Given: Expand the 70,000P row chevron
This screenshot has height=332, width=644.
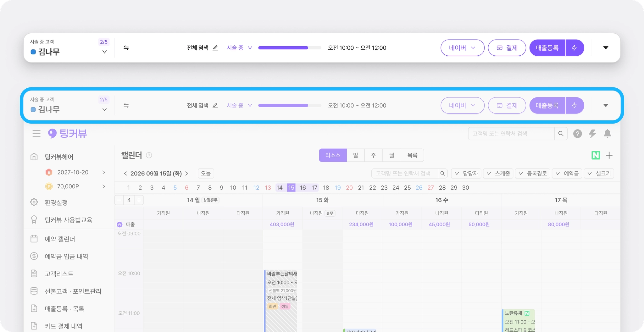Looking at the screenshot, I should tap(104, 186).
